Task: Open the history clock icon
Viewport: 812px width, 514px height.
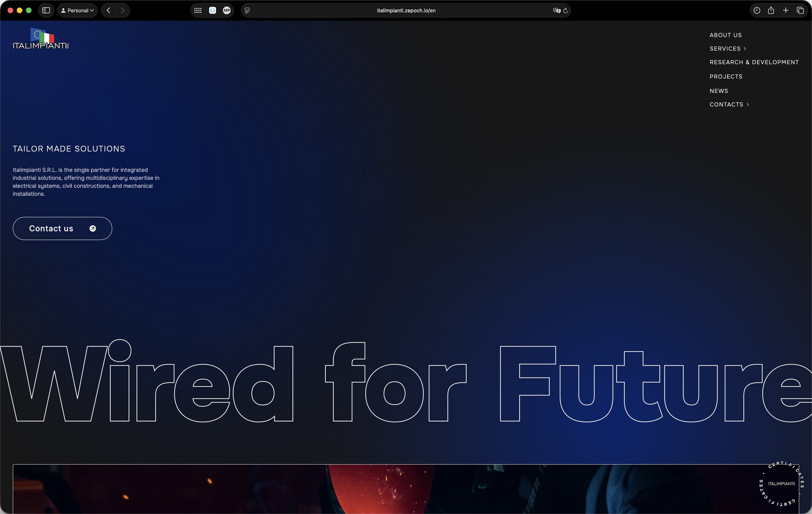Action: click(757, 10)
